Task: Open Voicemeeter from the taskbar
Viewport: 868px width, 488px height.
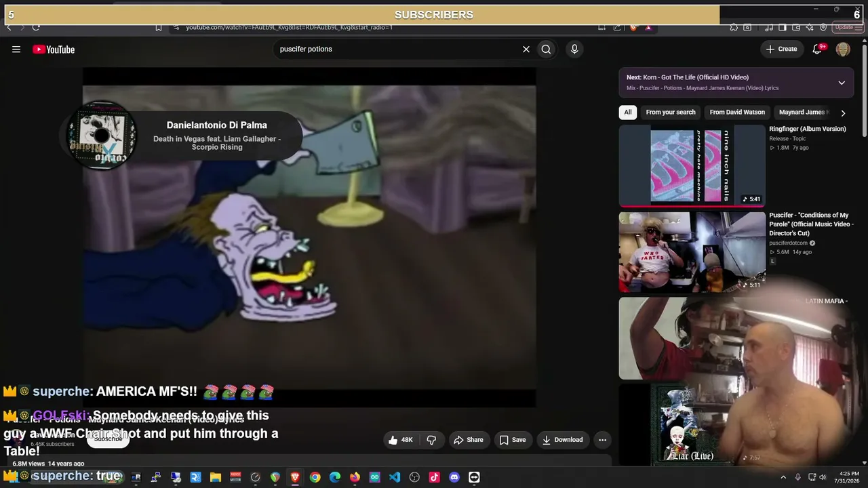Action: (235, 477)
